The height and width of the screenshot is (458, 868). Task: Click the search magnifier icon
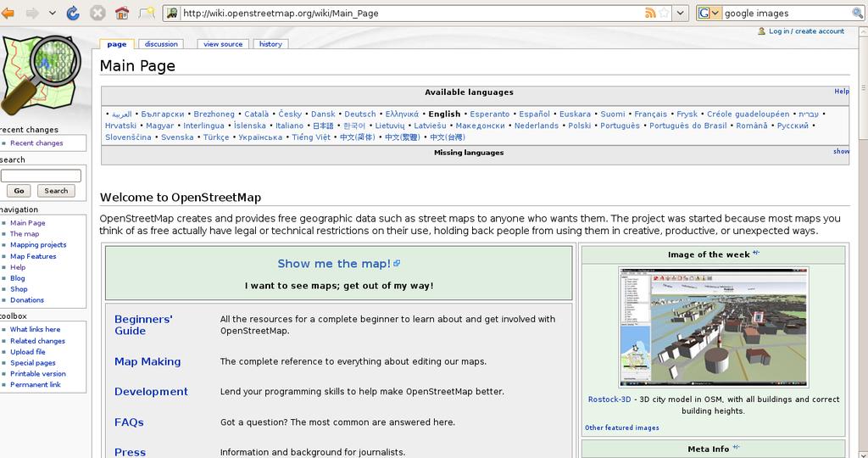coord(857,13)
